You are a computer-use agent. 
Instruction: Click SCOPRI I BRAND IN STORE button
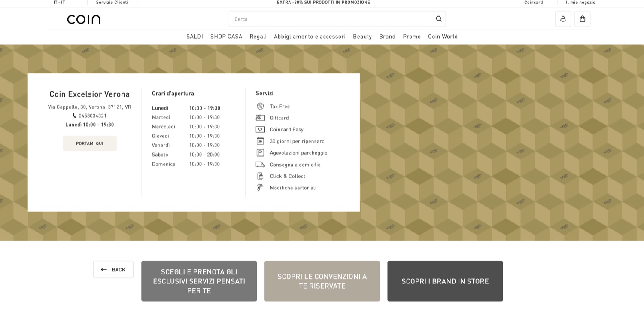pyautogui.click(x=445, y=281)
